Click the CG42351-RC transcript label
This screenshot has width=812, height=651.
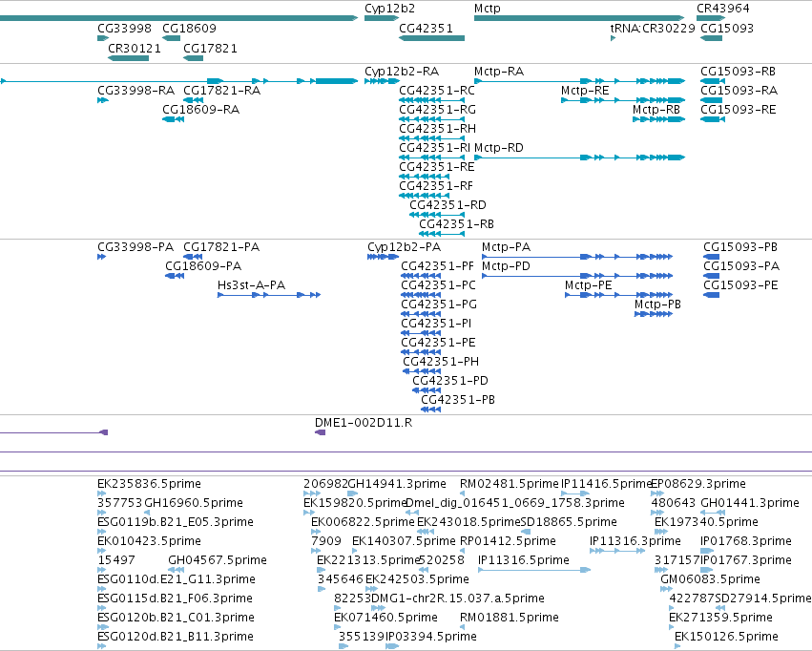pos(437,90)
